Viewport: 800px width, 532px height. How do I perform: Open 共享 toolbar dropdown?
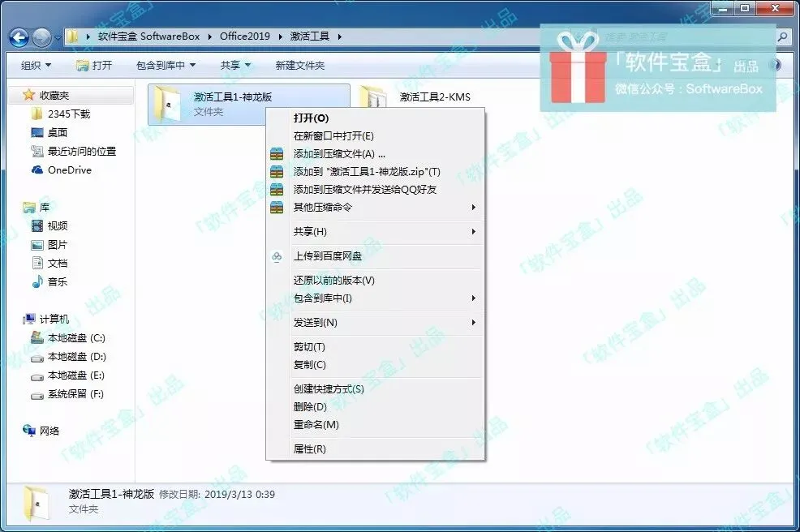[235, 66]
